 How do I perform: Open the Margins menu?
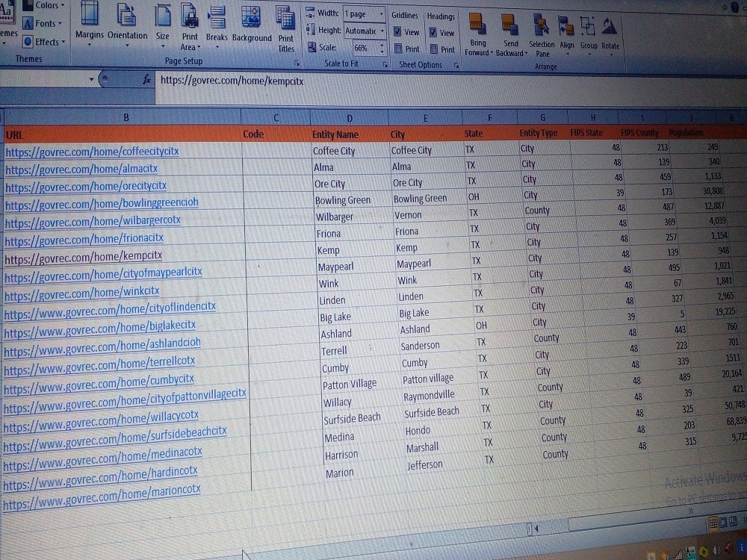[x=90, y=24]
